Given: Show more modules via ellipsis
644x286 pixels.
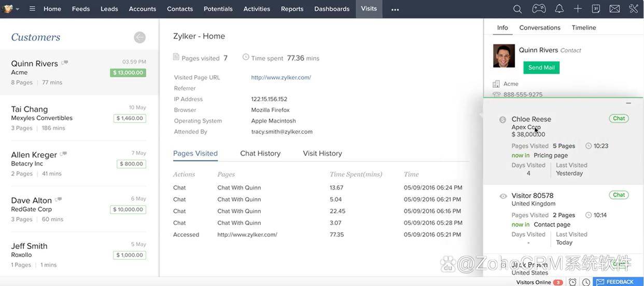Looking at the screenshot, I should pos(395,9).
